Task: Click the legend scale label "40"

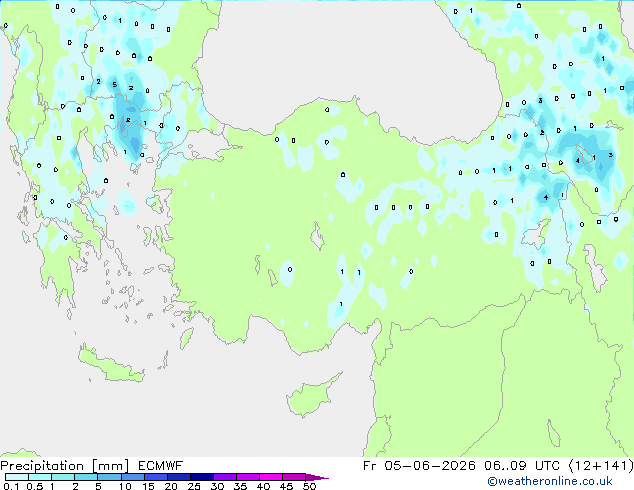Action: [x=263, y=486]
